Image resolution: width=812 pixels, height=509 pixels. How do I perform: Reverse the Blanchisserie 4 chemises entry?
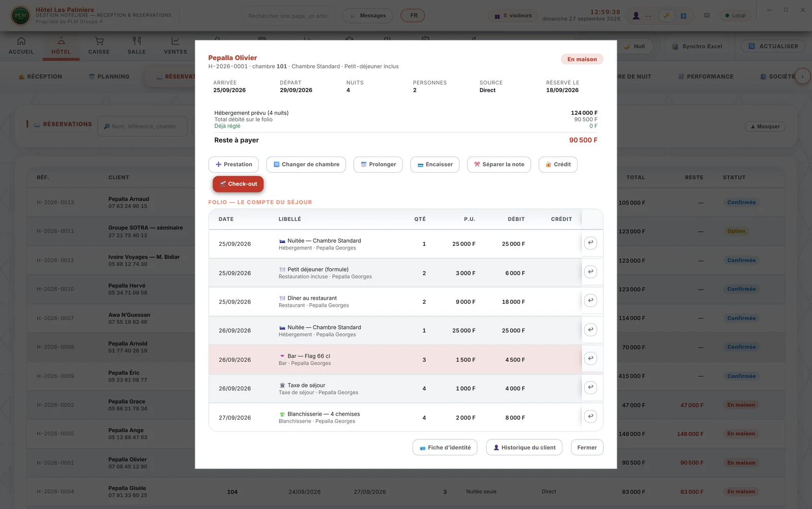point(590,417)
